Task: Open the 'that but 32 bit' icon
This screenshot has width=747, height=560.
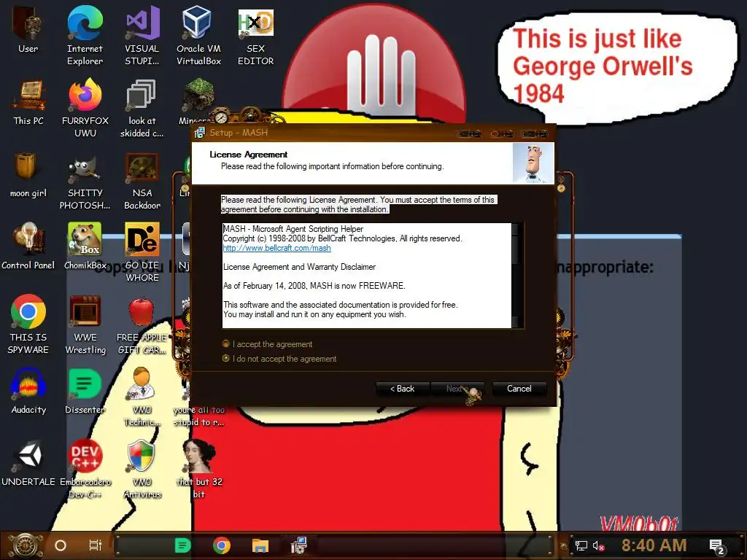Action: (x=198, y=469)
